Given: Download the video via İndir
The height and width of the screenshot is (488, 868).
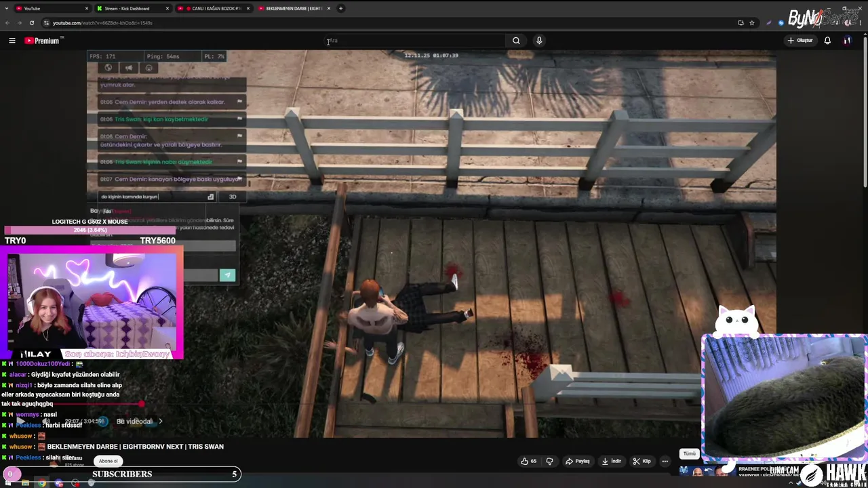Looking at the screenshot, I should (x=611, y=461).
